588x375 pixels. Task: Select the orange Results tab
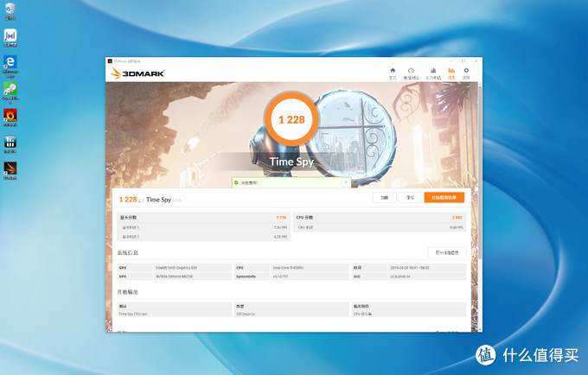pos(451,73)
